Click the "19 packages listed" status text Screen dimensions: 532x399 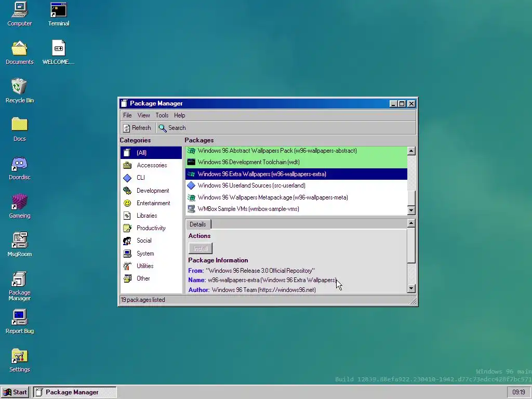[143, 300]
